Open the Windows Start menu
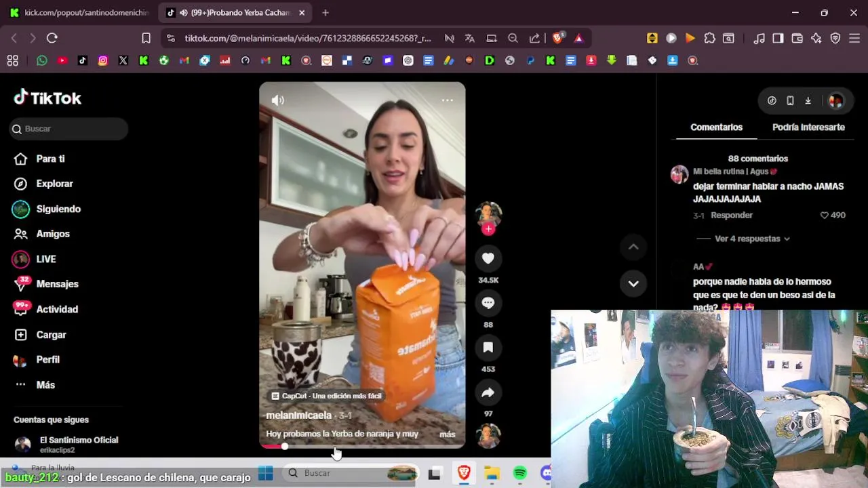Image resolution: width=868 pixels, height=488 pixels. click(265, 473)
